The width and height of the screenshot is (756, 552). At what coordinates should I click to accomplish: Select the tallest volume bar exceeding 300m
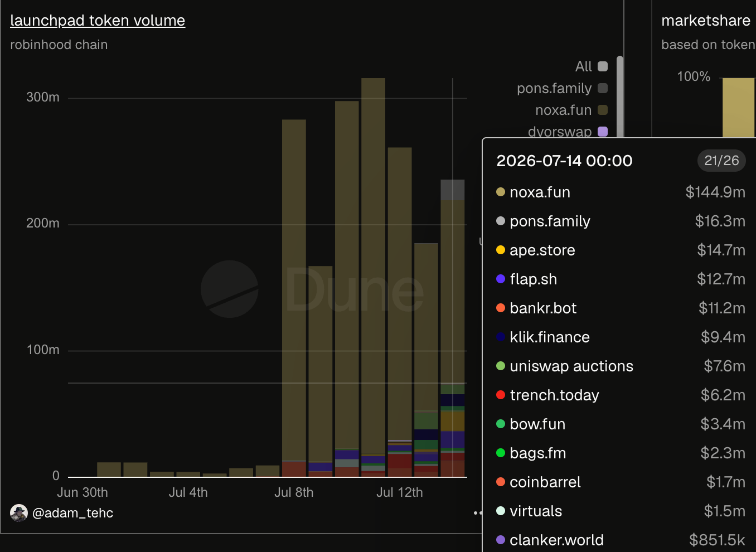click(x=374, y=278)
